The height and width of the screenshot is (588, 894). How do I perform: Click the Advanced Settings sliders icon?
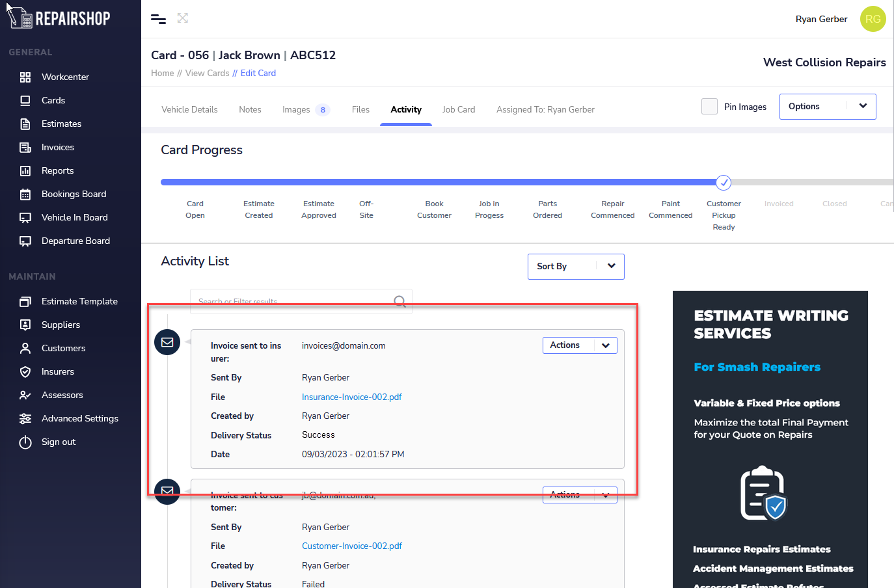click(x=25, y=419)
